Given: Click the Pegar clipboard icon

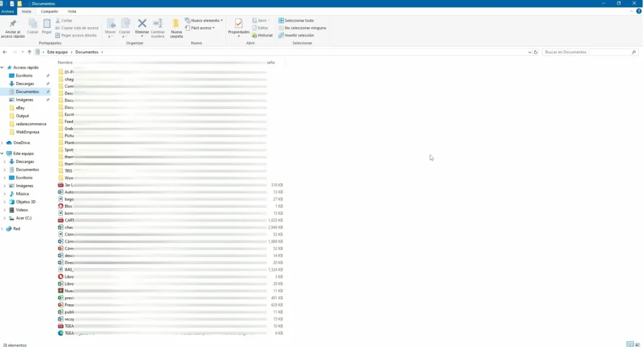Looking at the screenshot, I should click(47, 24).
